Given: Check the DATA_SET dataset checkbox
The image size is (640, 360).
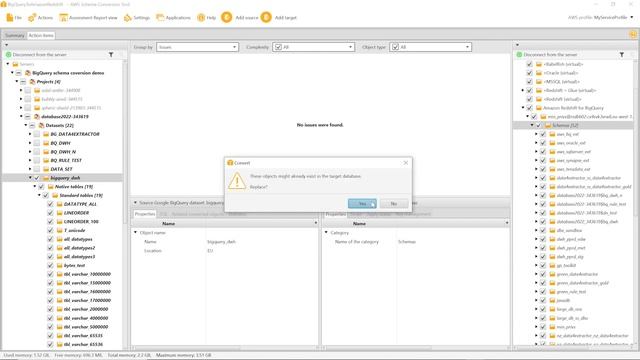Looking at the screenshot, I should pyautogui.click(x=37, y=169).
